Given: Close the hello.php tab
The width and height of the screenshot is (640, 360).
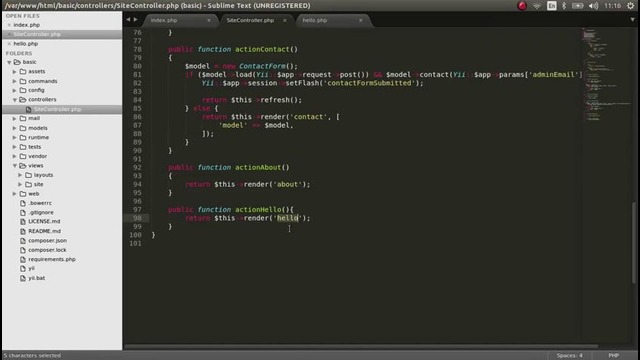Looking at the screenshot, I should pyautogui.click(x=361, y=20).
